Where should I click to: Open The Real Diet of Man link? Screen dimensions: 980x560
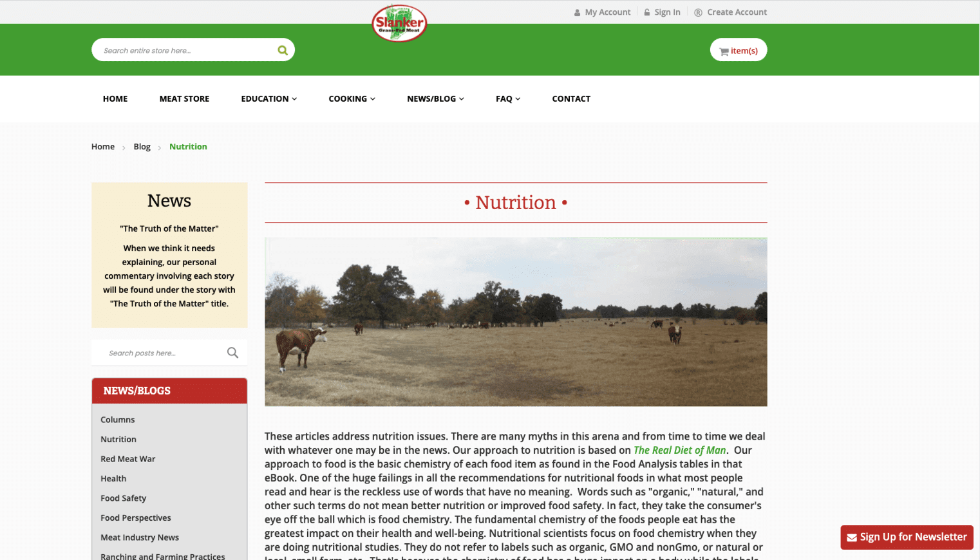tap(680, 450)
